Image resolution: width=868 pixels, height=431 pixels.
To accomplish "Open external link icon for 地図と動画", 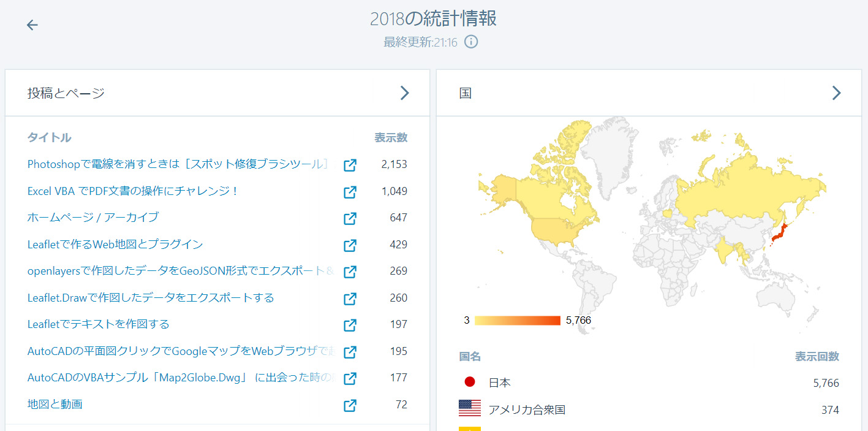I will [350, 405].
